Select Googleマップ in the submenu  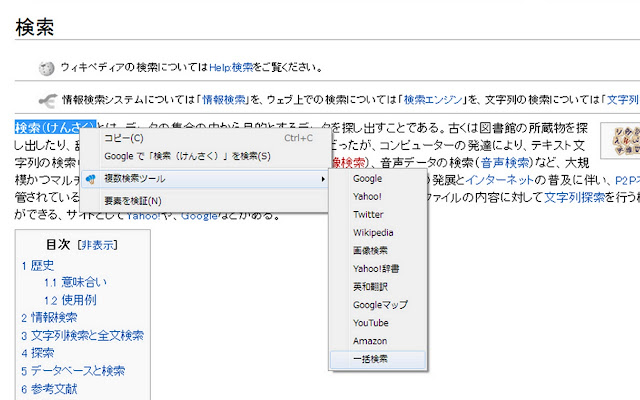tap(380, 305)
